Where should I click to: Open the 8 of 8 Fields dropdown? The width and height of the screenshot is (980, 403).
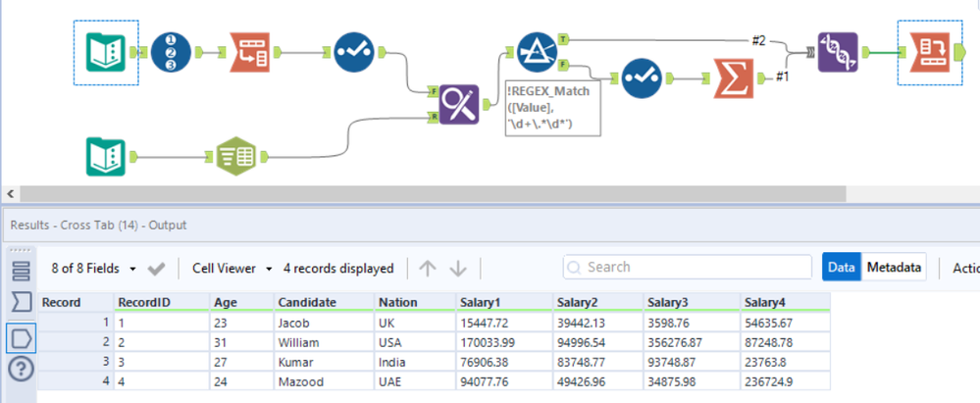pos(94,269)
